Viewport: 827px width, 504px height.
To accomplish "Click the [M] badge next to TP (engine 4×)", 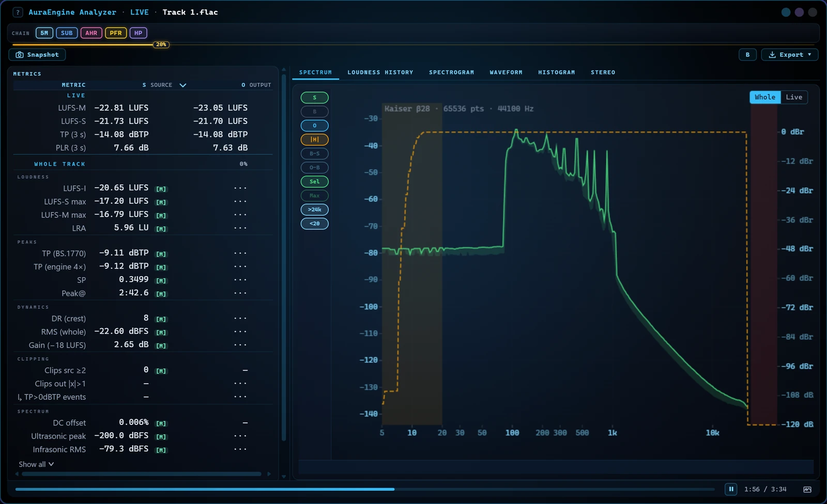I will tap(161, 267).
